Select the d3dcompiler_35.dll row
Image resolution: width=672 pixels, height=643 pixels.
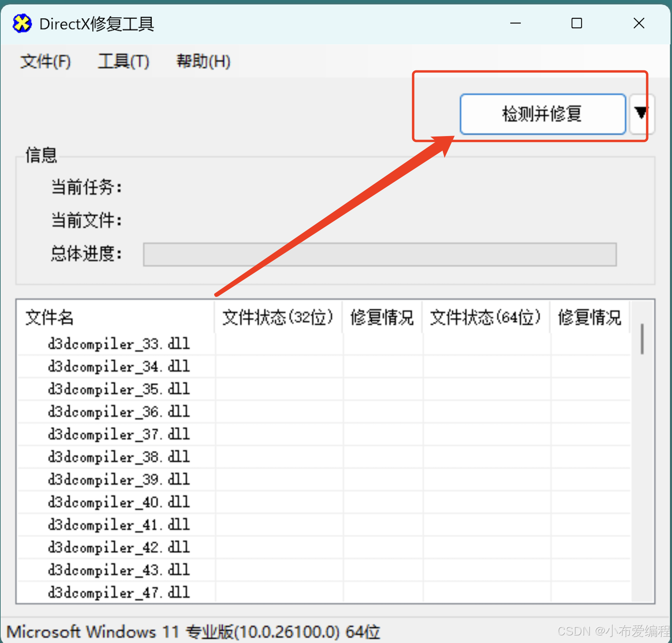click(324, 389)
